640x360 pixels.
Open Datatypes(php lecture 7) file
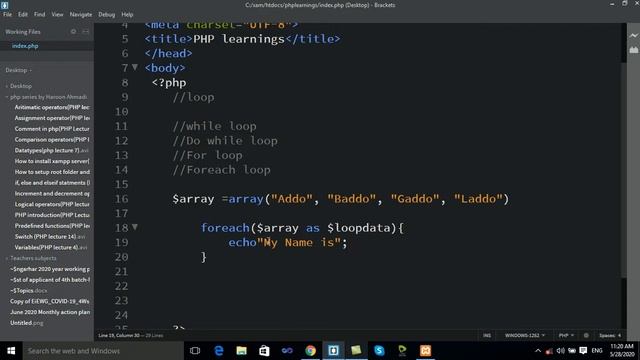click(51, 150)
